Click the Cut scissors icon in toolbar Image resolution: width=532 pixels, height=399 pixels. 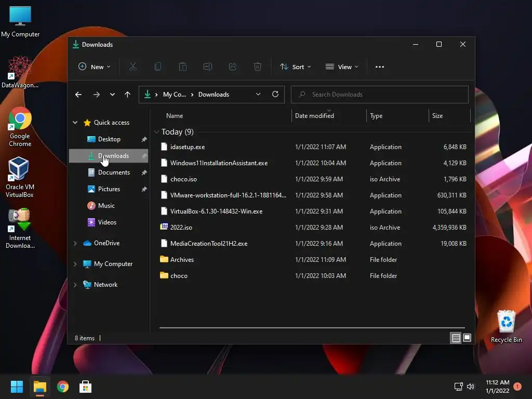132,67
